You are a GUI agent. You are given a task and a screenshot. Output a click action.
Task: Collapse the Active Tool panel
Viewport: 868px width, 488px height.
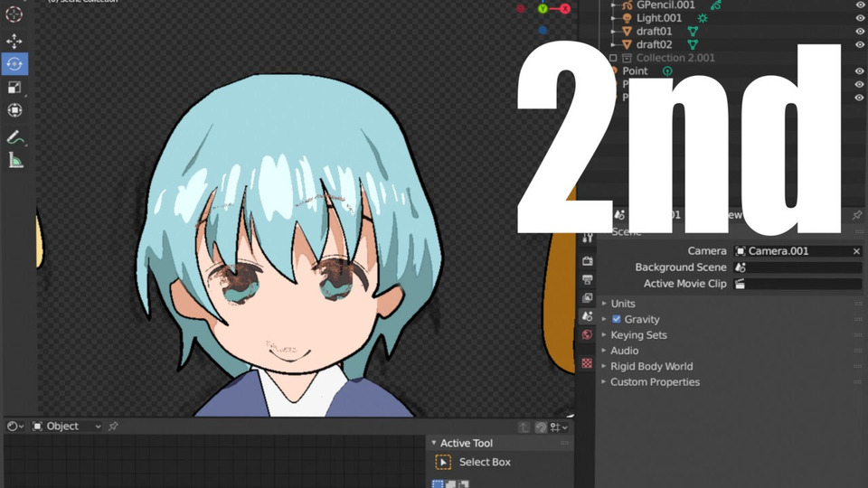(434, 443)
